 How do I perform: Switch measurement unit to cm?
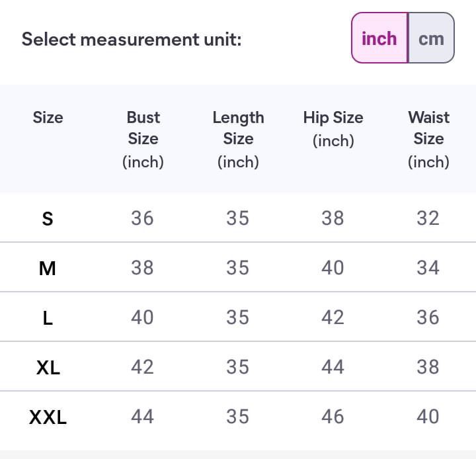point(431,38)
